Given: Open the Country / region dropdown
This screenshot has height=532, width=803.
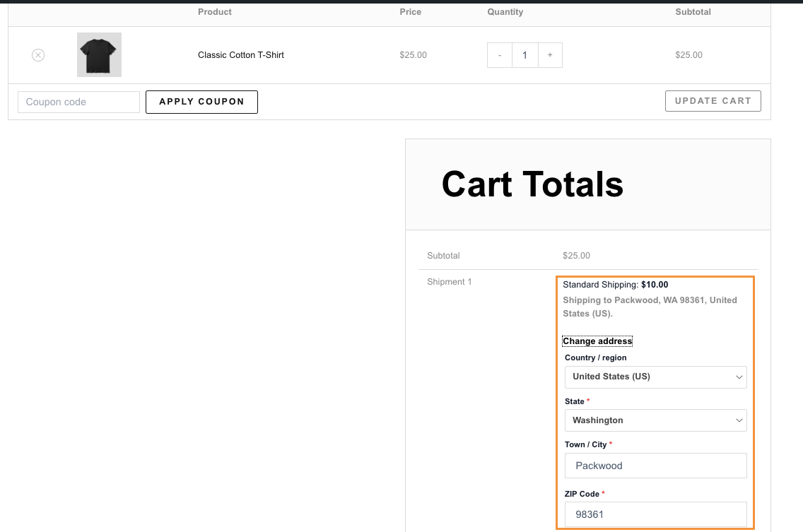Looking at the screenshot, I should pyautogui.click(x=655, y=377).
